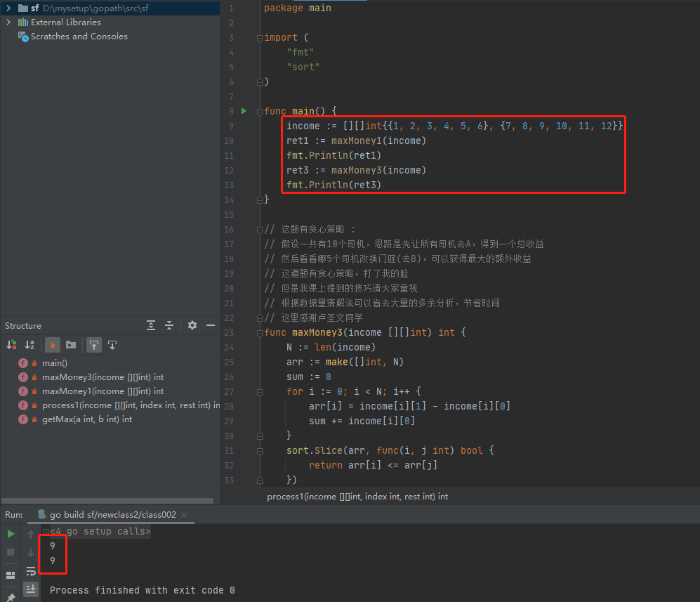Screen dimensions: 700x602
Task: Collapse func main fold marker on line 8
Action: tap(260, 112)
